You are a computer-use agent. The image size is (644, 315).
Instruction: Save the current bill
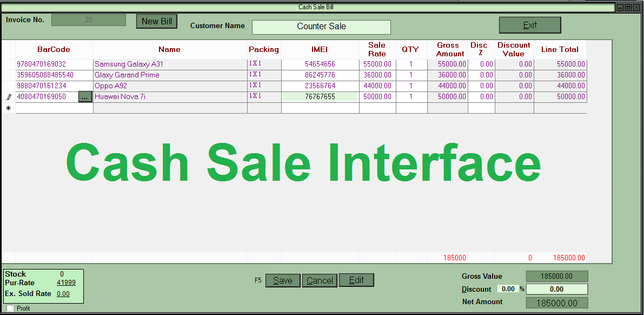click(283, 280)
